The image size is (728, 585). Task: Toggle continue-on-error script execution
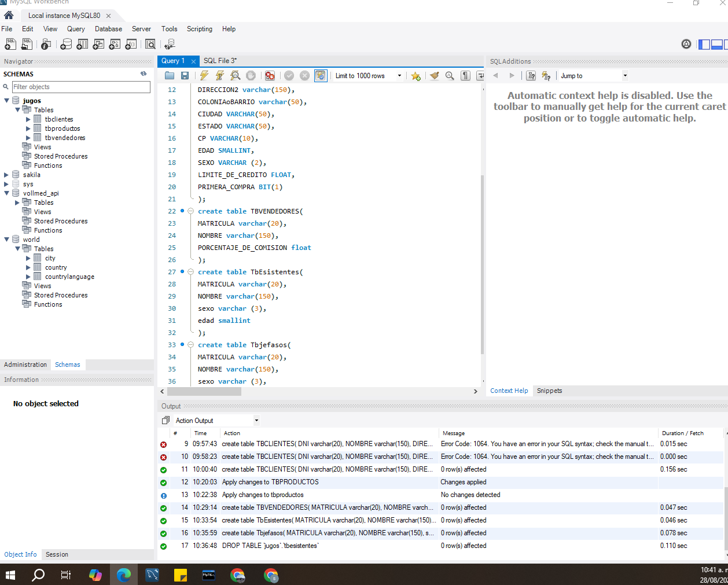pyautogui.click(x=270, y=76)
